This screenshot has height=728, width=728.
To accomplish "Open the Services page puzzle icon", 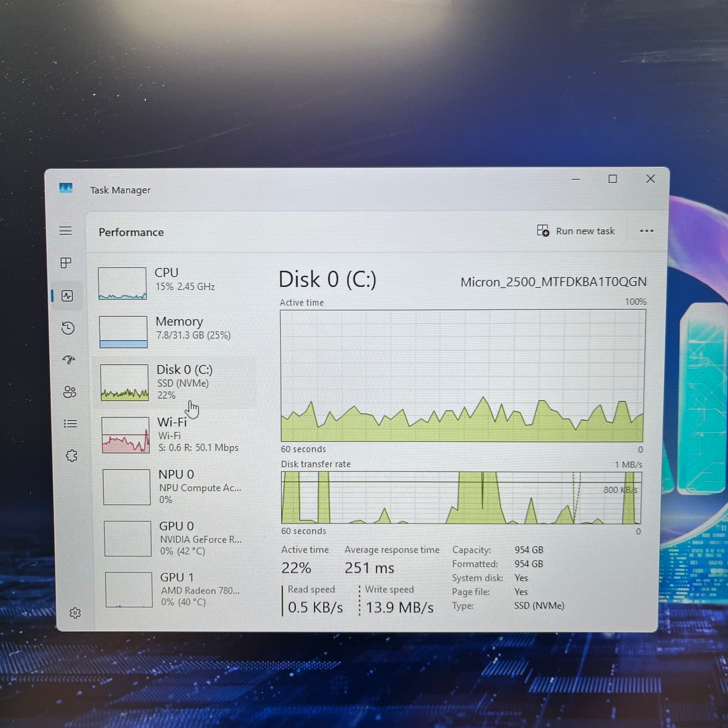I will click(x=72, y=456).
